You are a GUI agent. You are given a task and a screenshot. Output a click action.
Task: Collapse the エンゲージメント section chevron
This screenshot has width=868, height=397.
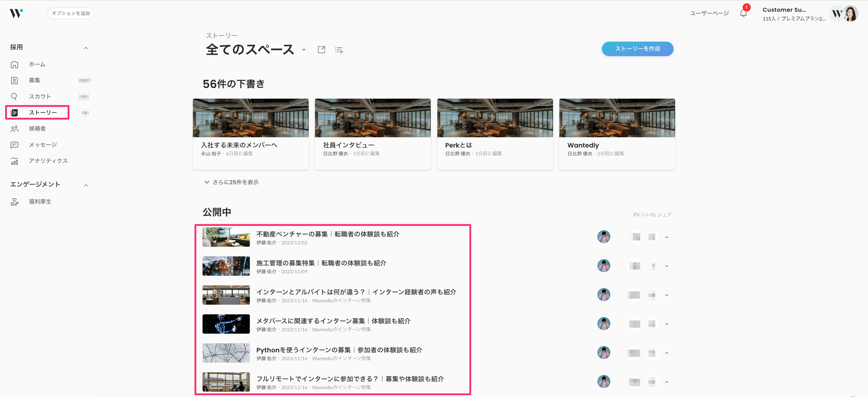(86, 185)
